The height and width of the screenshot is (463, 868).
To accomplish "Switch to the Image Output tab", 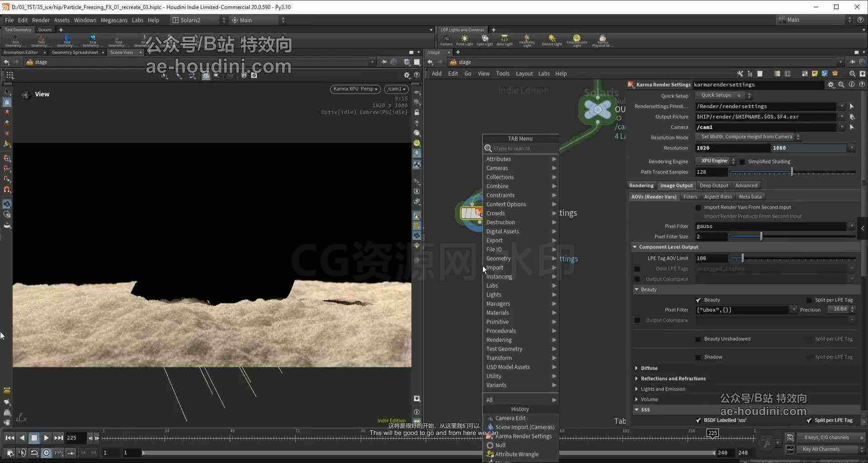I will tap(676, 185).
